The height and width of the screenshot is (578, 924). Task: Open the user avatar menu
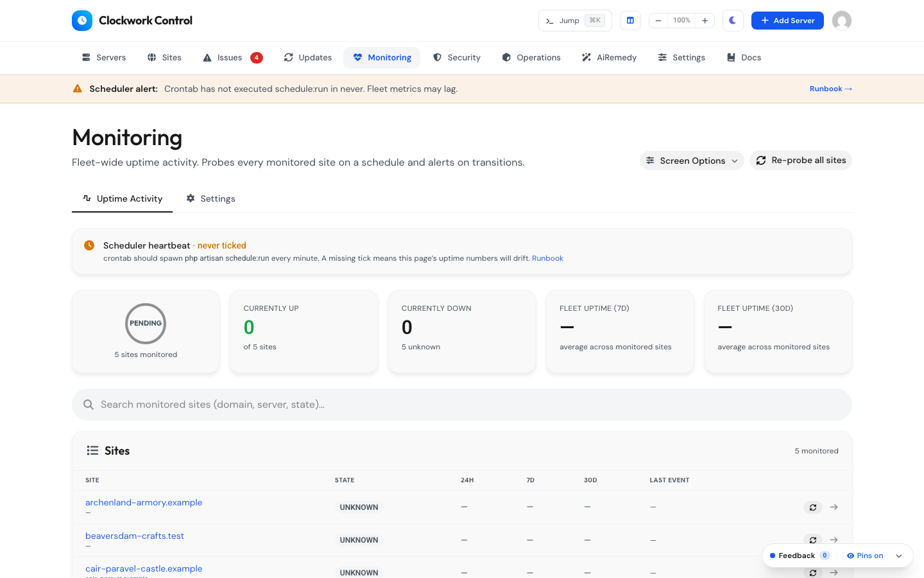coord(842,21)
